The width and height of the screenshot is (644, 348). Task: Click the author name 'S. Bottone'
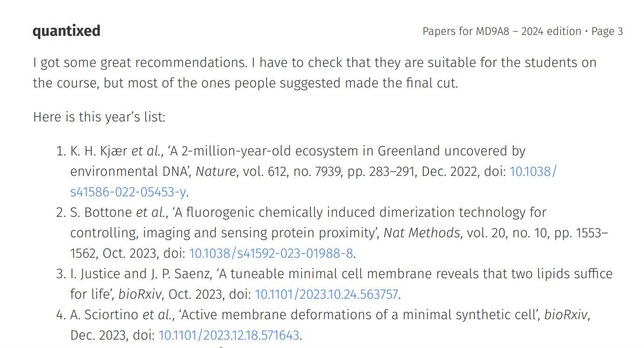click(x=101, y=212)
